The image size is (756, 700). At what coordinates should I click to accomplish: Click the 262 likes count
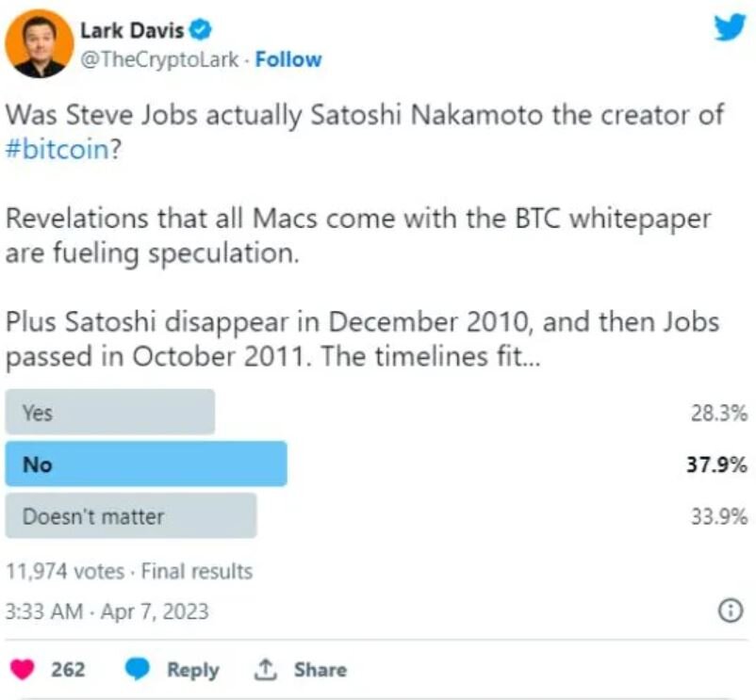pos(68,670)
